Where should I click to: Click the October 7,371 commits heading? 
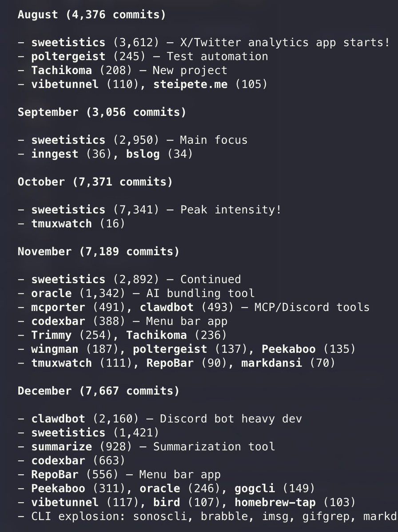(95, 181)
